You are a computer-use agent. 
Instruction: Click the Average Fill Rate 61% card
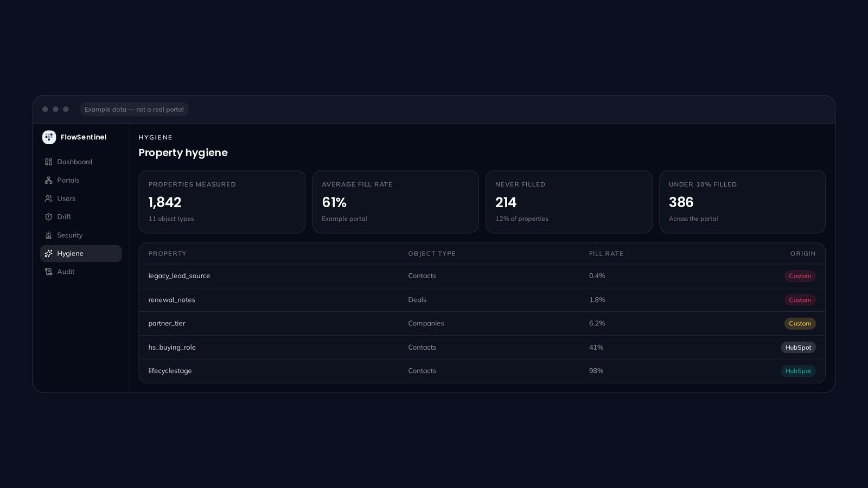click(x=395, y=202)
